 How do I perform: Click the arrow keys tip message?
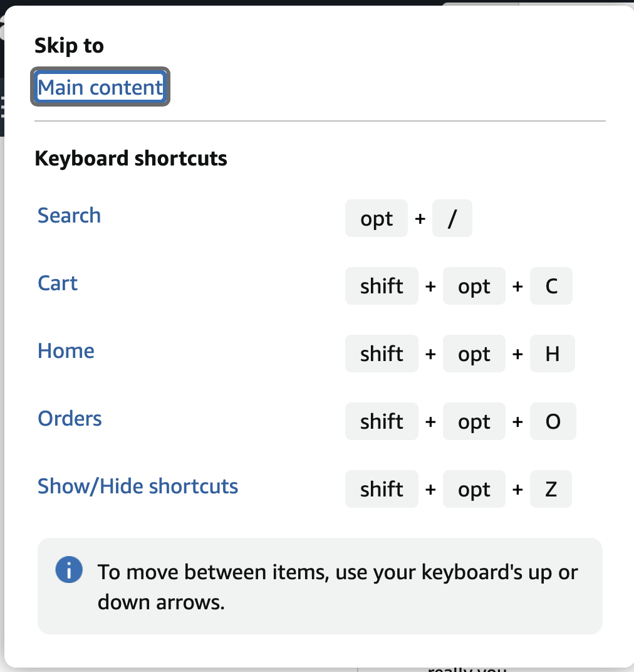point(338,587)
